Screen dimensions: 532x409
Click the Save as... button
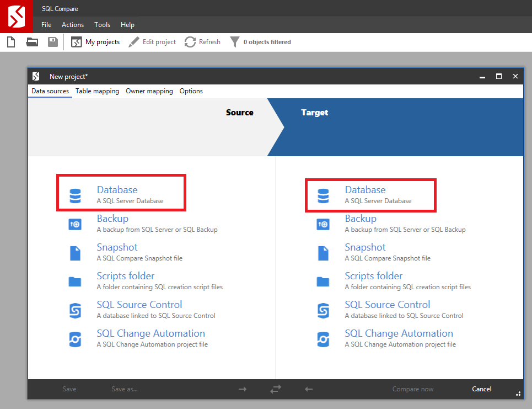pos(125,389)
